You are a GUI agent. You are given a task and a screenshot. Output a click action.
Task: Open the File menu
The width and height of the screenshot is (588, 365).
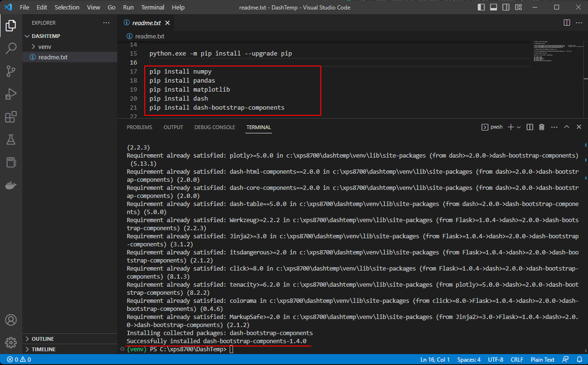click(25, 8)
